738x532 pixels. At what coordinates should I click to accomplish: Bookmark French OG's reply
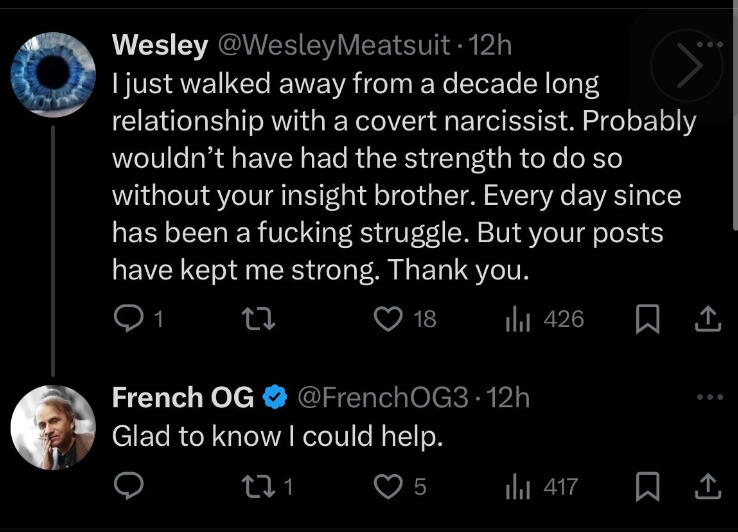tap(646, 486)
